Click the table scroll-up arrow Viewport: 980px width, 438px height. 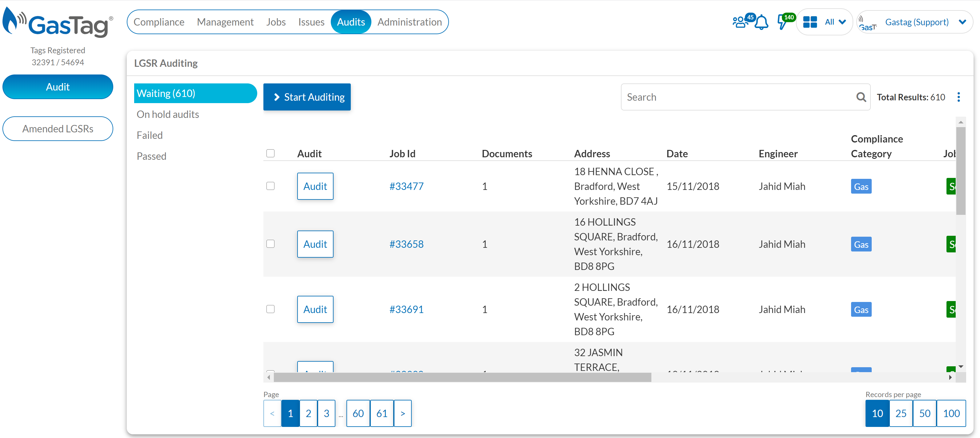click(x=961, y=122)
